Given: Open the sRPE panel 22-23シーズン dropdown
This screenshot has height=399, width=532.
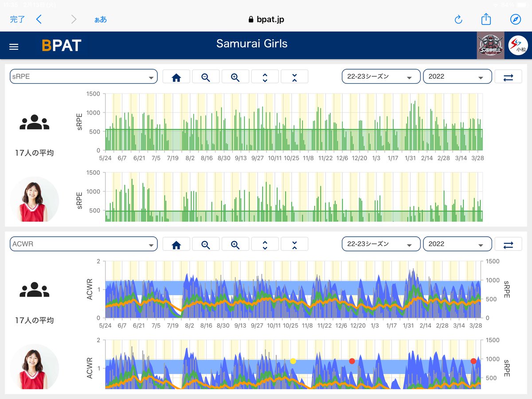Looking at the screenshot, I should 381,76.
